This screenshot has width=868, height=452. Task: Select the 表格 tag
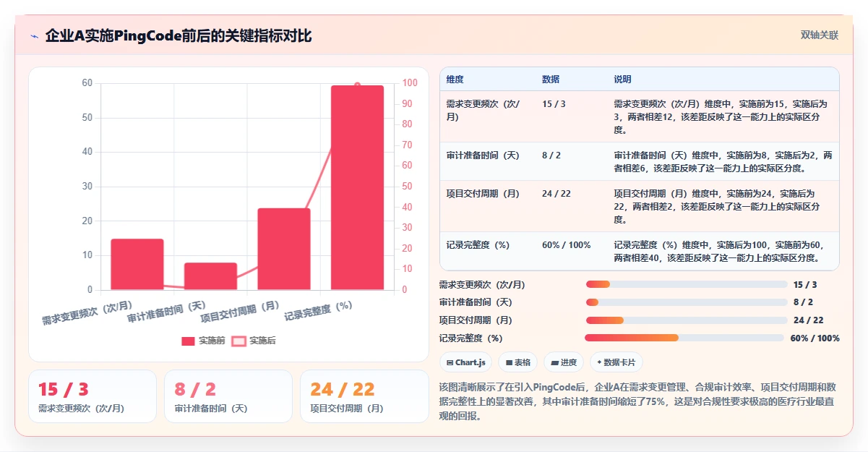click(x=518, y=362)
